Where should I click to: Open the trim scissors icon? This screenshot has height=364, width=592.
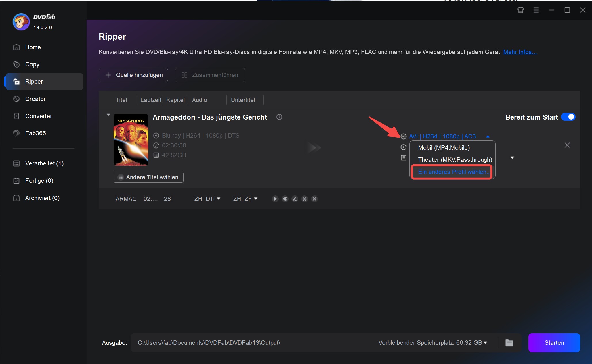pos(304,199)
